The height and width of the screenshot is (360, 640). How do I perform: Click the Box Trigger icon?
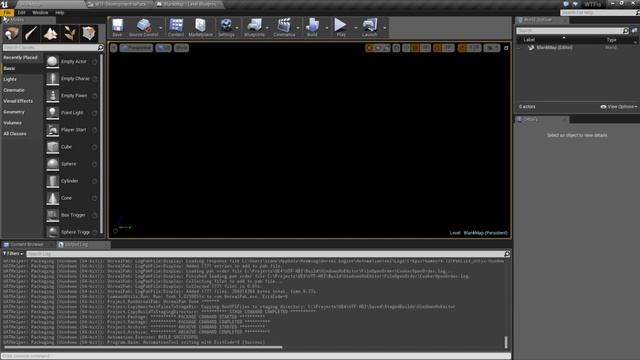[52, 215]
